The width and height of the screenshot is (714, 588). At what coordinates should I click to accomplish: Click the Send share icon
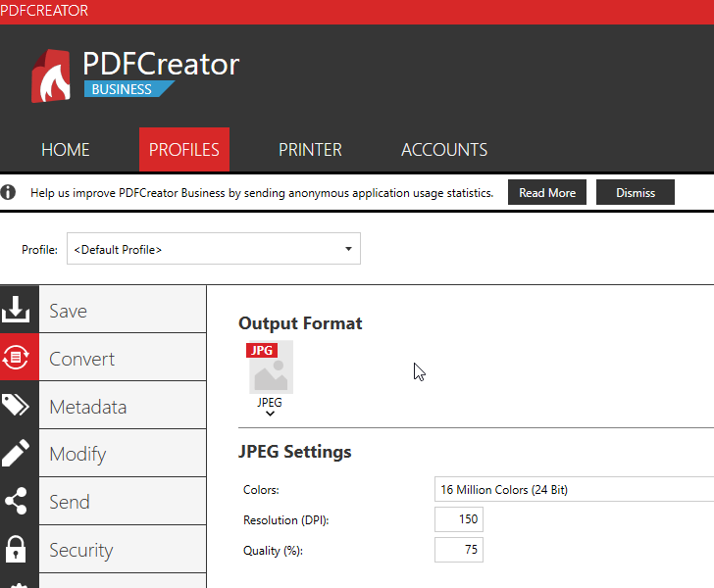[16, 501]
